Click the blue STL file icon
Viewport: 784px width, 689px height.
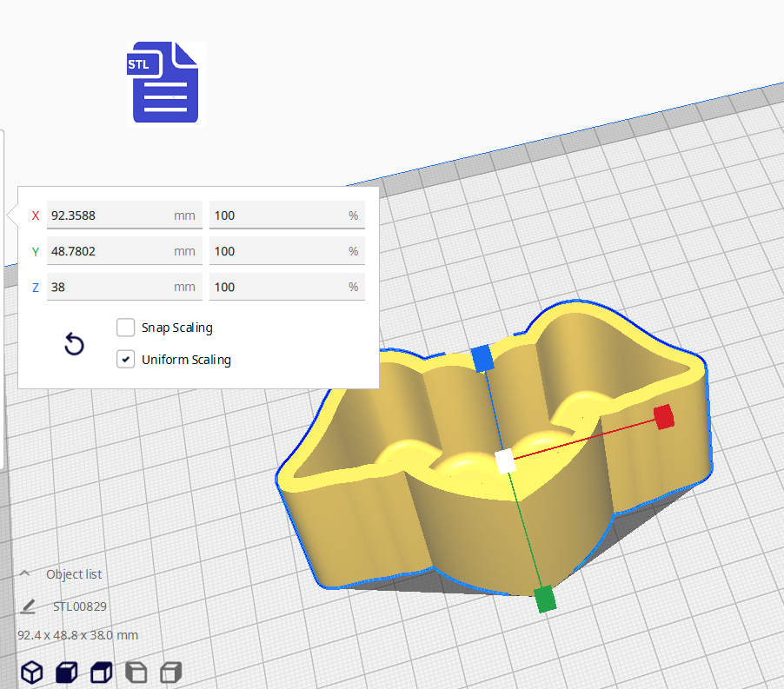click(165, 83)
